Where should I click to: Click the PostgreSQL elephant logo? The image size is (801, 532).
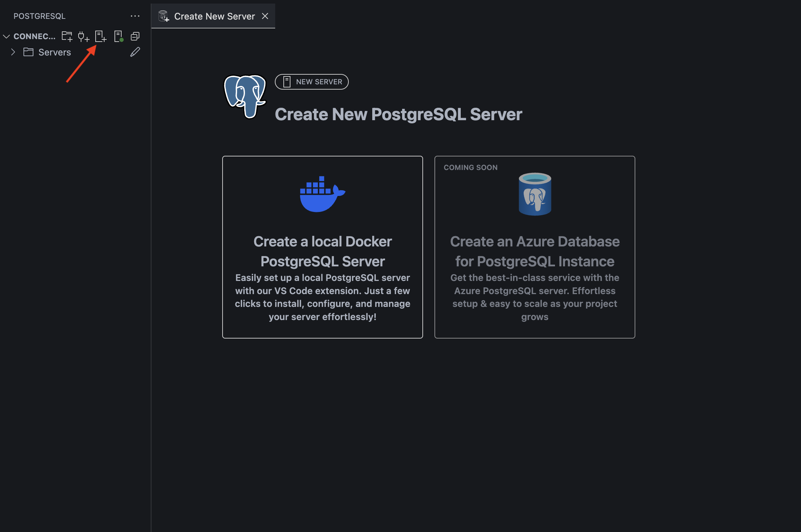pos(244,96)
